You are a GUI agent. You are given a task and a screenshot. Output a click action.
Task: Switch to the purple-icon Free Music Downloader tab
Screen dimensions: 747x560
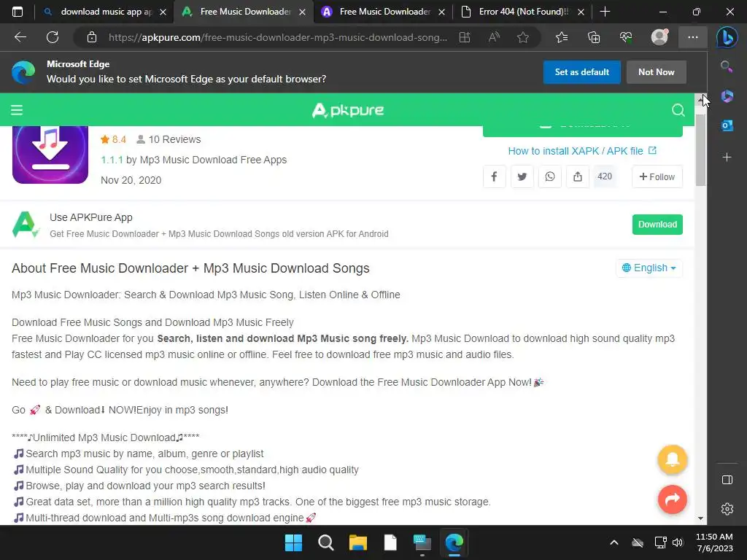tap(382, 12)
